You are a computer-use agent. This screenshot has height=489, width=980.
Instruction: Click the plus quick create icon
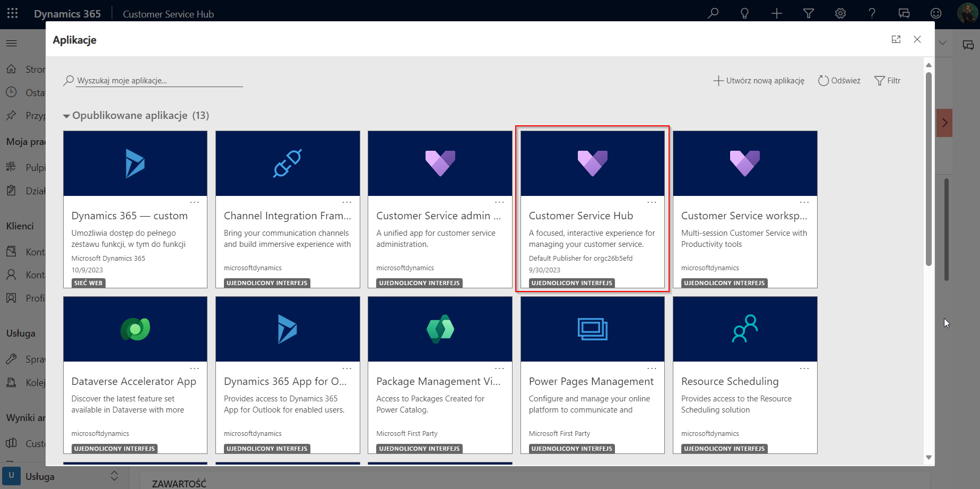coord(777,13)
